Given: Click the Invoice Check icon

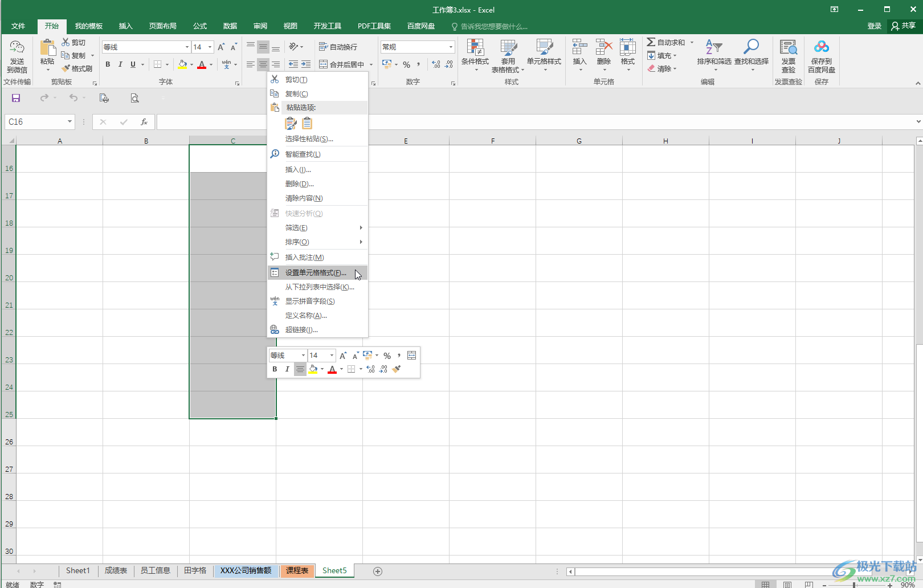Looking at the screenshot, I should (x=789, y=48).
